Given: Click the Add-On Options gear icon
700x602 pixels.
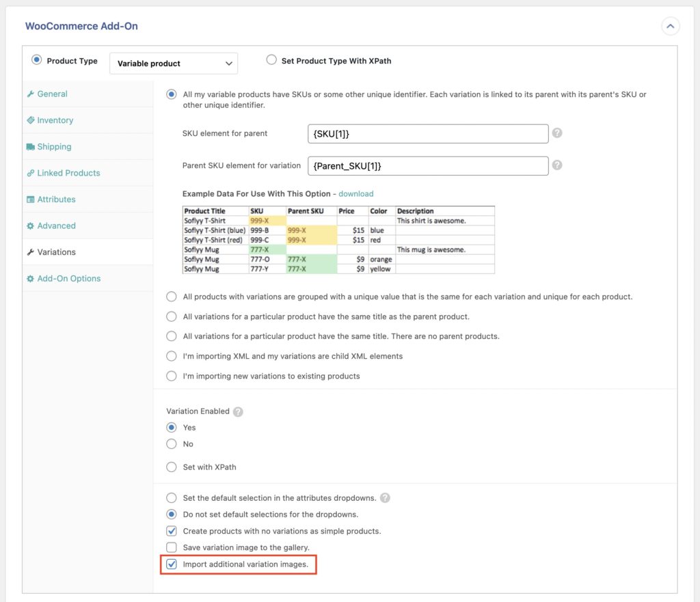Looking at the screenshot, I should tap(32, 278).
